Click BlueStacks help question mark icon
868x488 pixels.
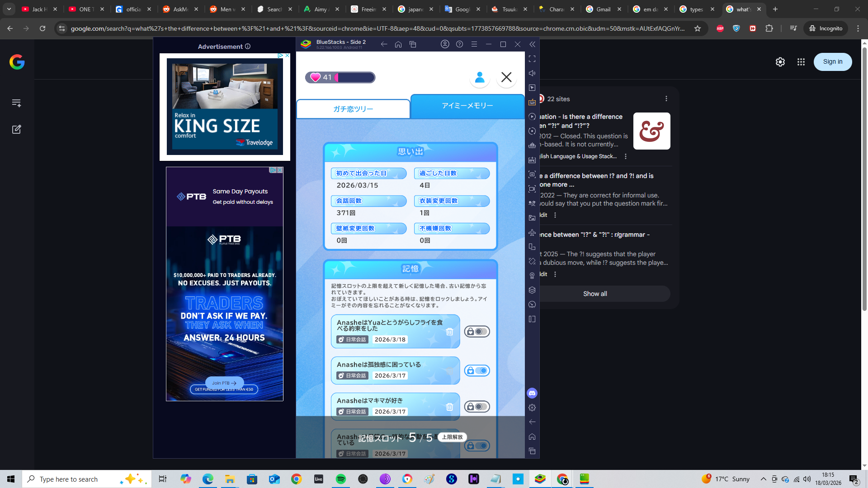click(459, 44)
